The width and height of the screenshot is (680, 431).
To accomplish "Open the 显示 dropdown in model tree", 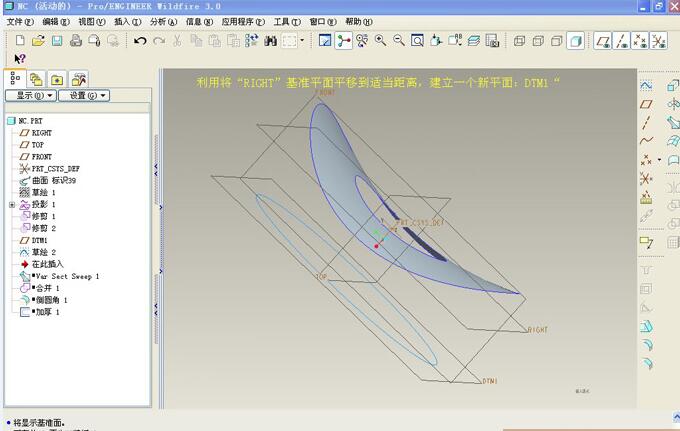I will [32, 96].
